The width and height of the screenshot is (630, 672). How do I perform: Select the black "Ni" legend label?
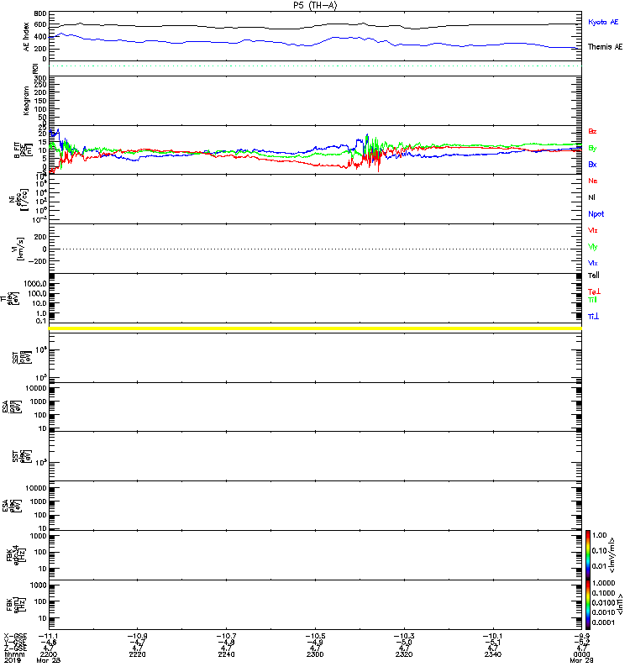click(x=591, y=197)
